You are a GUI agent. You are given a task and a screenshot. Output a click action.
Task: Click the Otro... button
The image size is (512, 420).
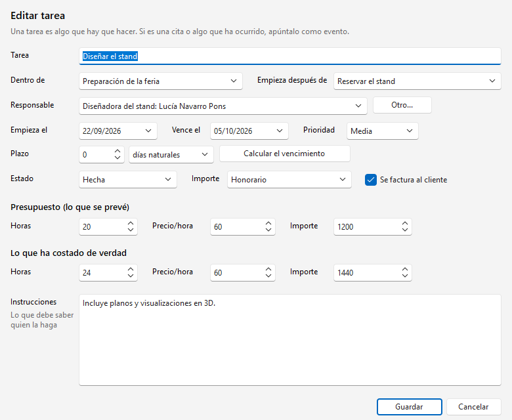(x=402, y=105)
